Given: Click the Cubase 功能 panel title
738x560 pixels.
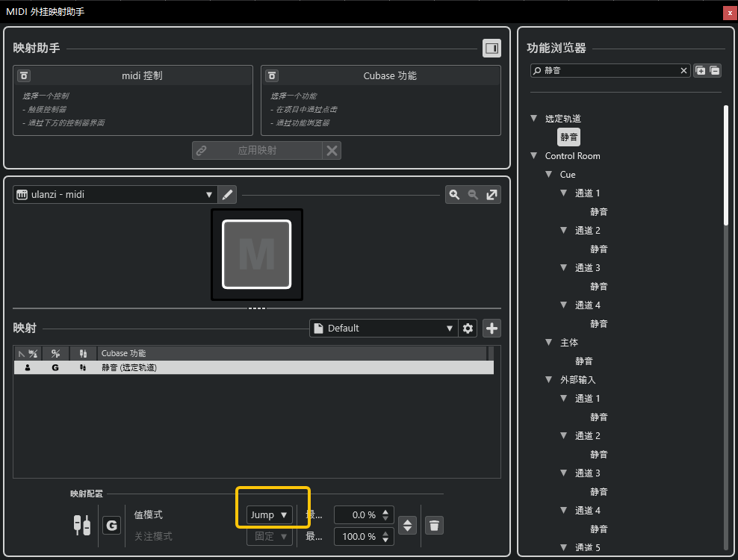Looking at the screenshot, I should click(390, 75).
